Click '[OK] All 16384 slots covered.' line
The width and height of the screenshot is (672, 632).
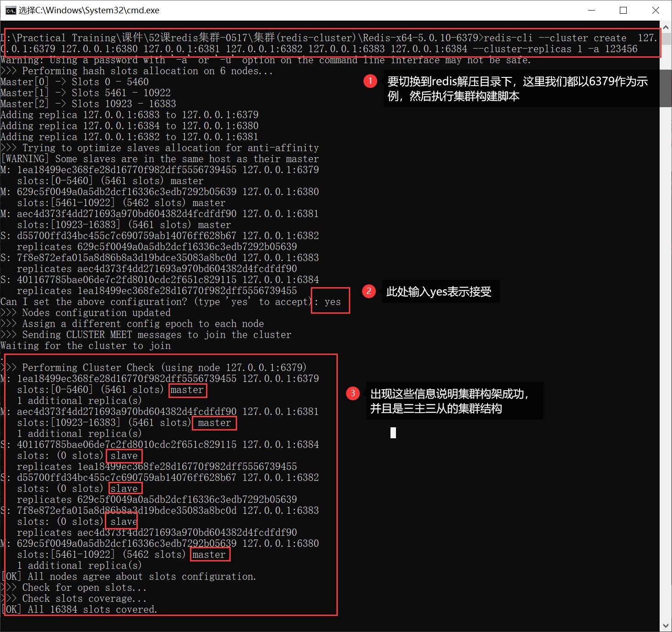click(79, 610)
